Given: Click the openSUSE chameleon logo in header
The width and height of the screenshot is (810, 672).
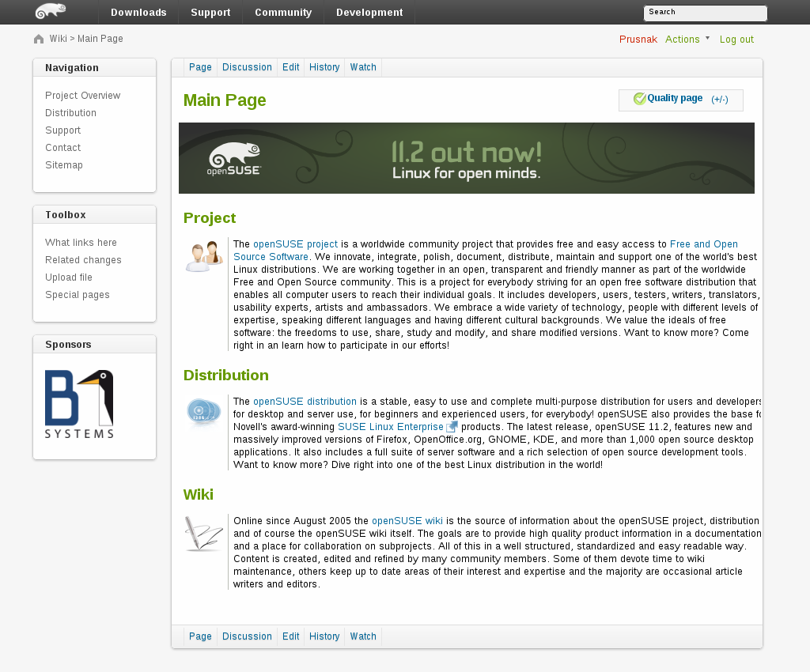Looking at the screenshot, I should point(51,11).
